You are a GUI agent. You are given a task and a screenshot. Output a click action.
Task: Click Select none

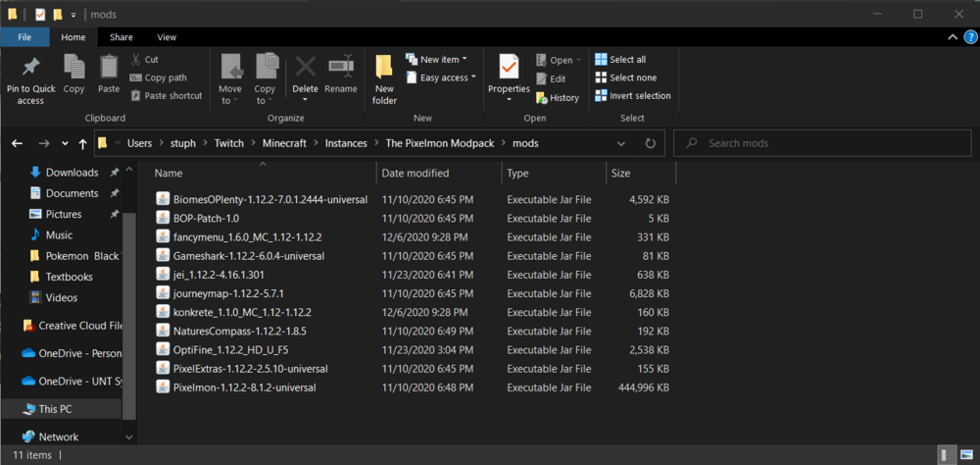tap(625, 77)
